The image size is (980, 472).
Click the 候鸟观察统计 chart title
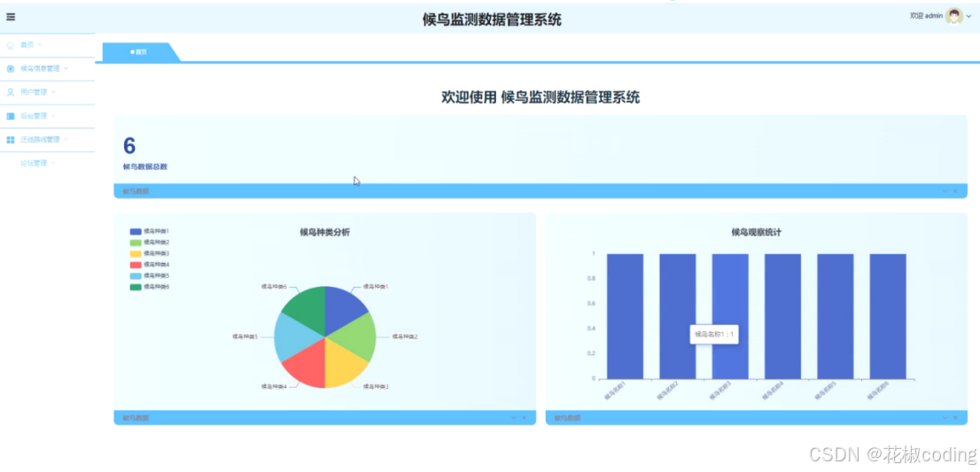click(x=756, y=232)
